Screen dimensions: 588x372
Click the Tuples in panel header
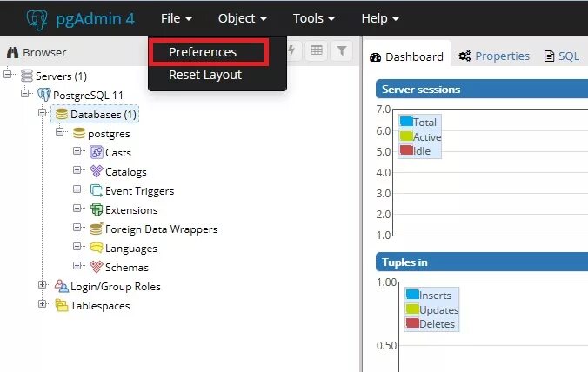[482, 262]
